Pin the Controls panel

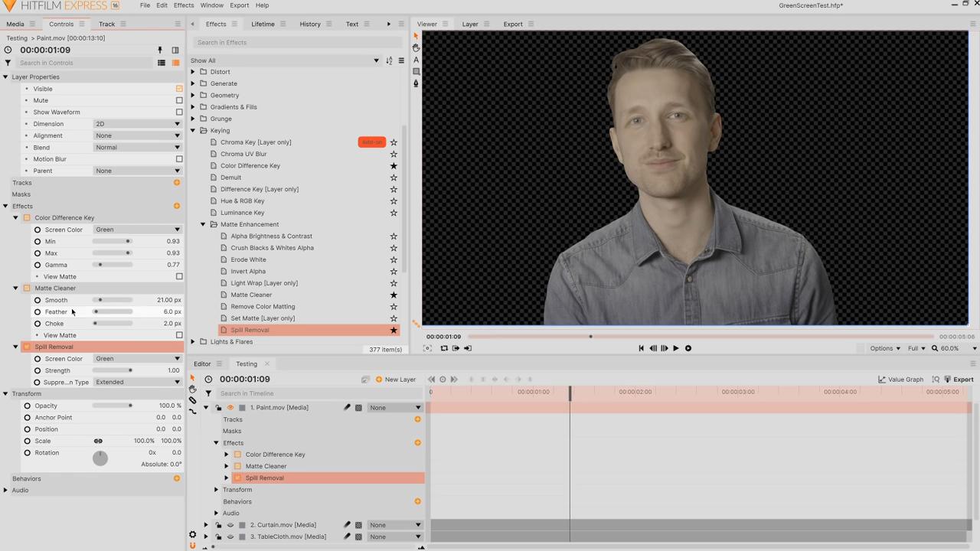[160, 50]
